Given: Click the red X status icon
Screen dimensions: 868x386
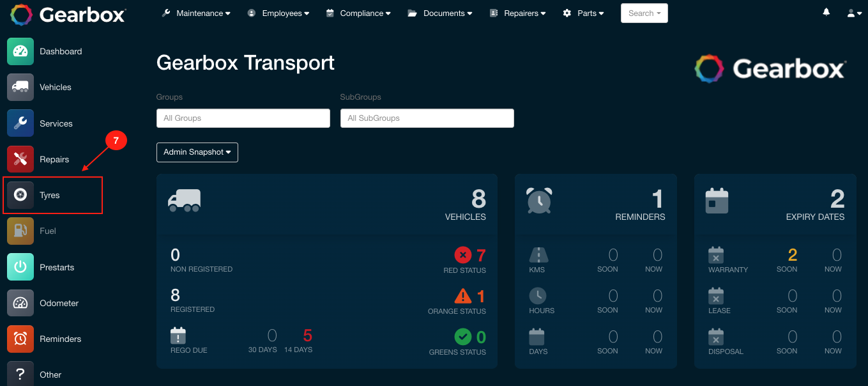Looking at the screenshot, I should click(463, 256).
